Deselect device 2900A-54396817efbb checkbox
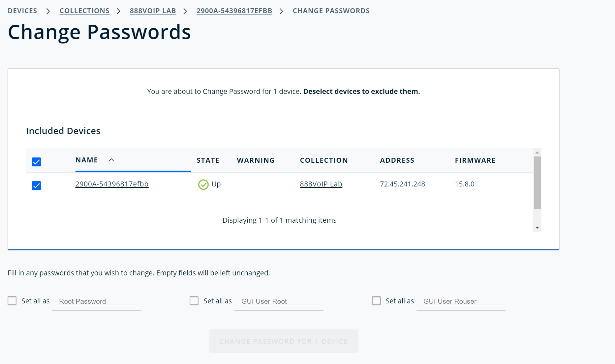Image resolution: width=615 pixels, height=364 pixels. click(36, 185)
